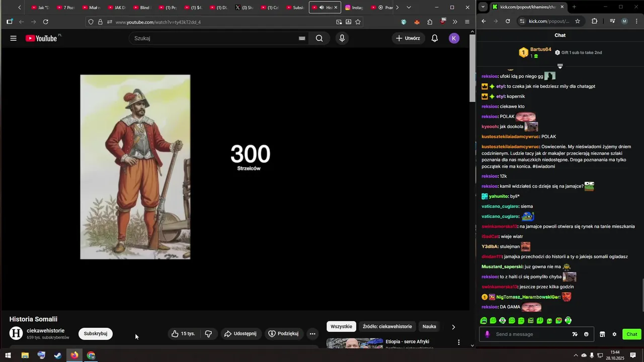This screenshot has height=362, width=644.
Task: Open the ciekawehistorie channel name link
Action: pos(45,330)
